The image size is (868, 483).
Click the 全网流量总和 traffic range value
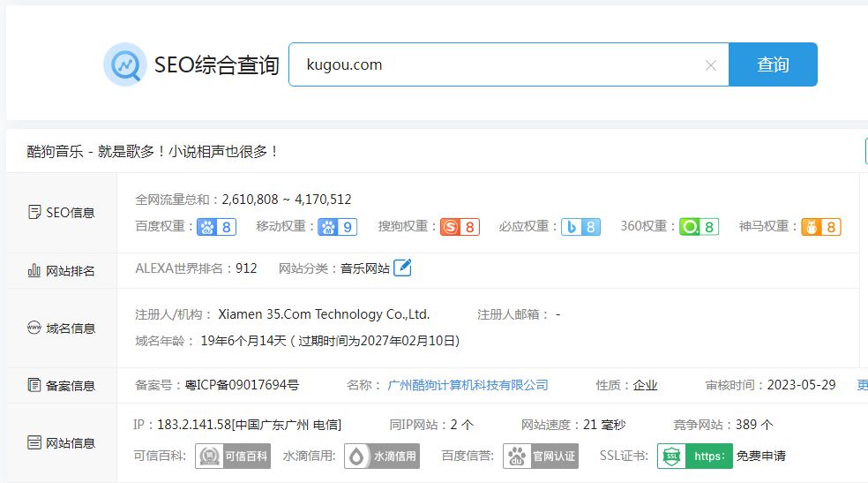click(x=287, y=200)
